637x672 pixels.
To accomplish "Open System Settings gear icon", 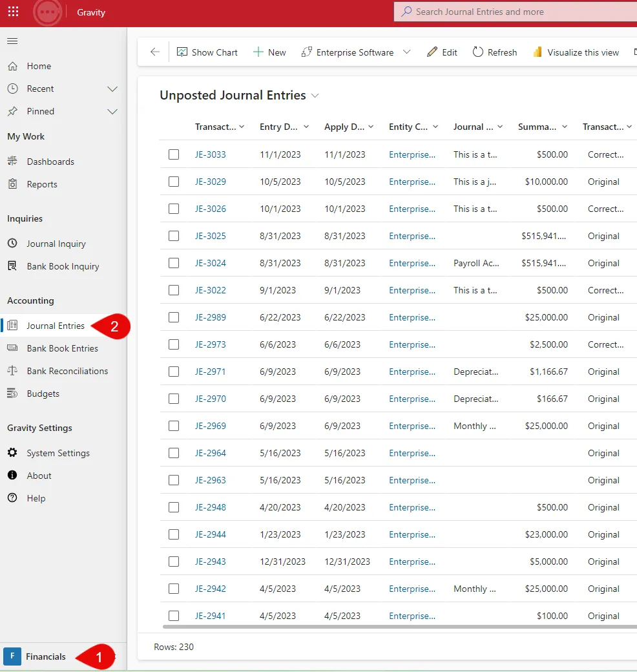I will tap(12, 452).
